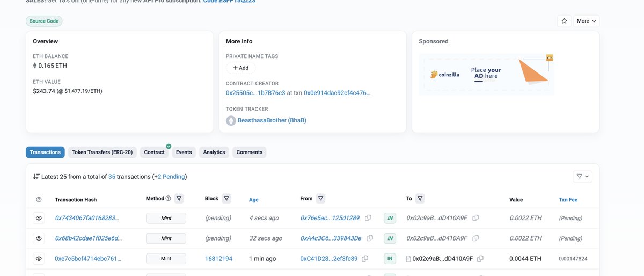
Task: Open the Events tab
Action: click(184, 152)
